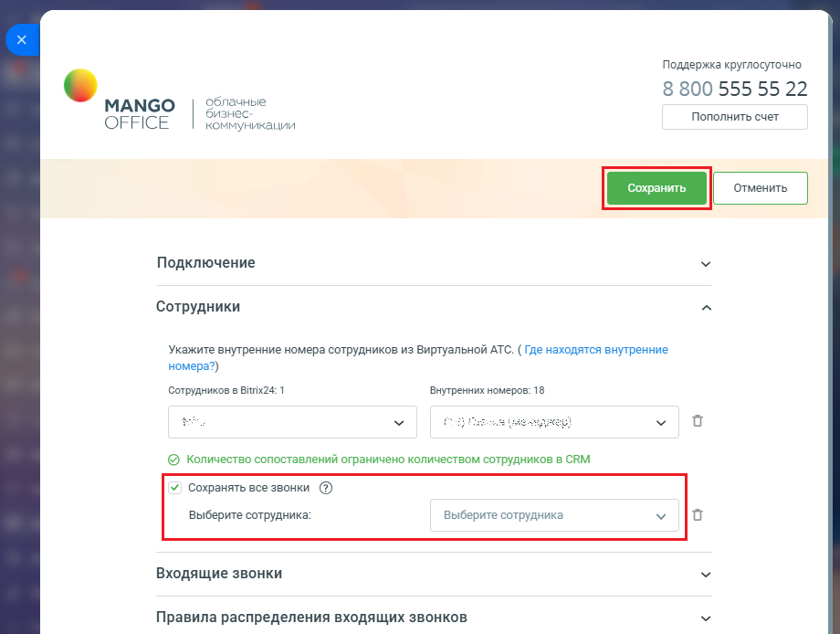Image resolution: width=840 pixels, height=634 pixels.
Task: Expand the Входящие звонки section chevron
Action: [x=706, y=575]
